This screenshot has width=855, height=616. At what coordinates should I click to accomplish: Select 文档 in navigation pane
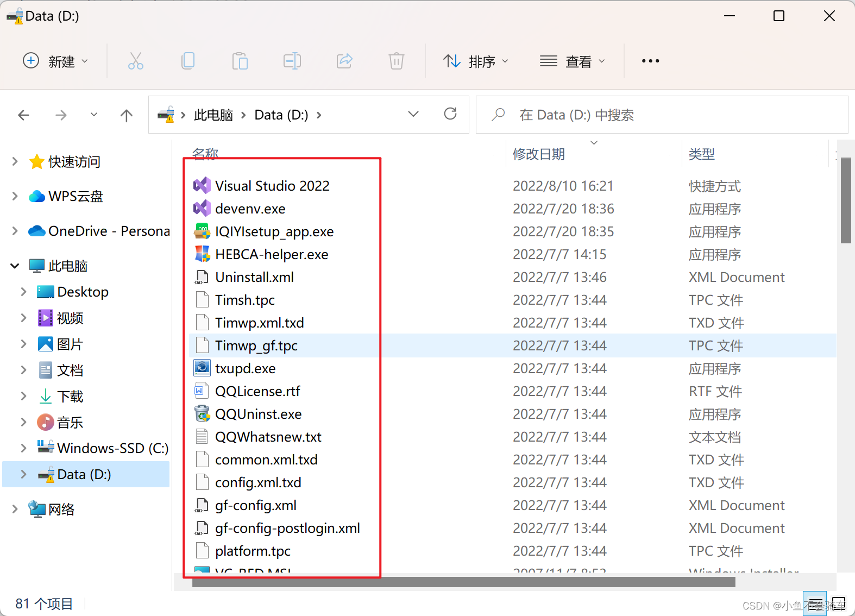(x=70, y=370)
